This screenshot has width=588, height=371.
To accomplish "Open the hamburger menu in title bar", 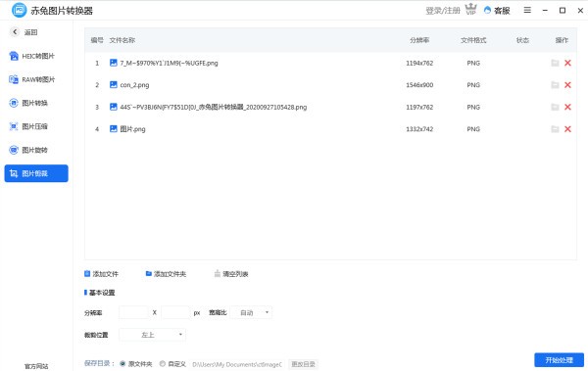I will [x=527, y=10].
